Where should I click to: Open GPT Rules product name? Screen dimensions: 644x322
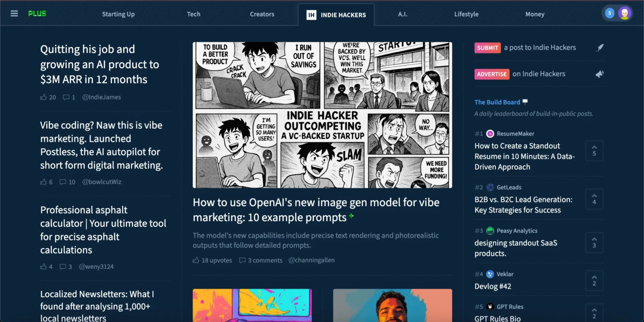click(x=510, y=307)
